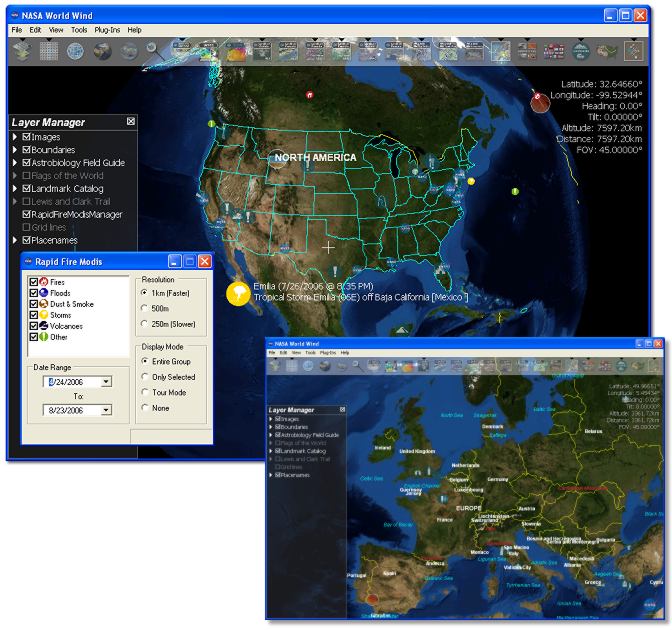Toggle the Flags of the World toolbar icon

[554, 51]
